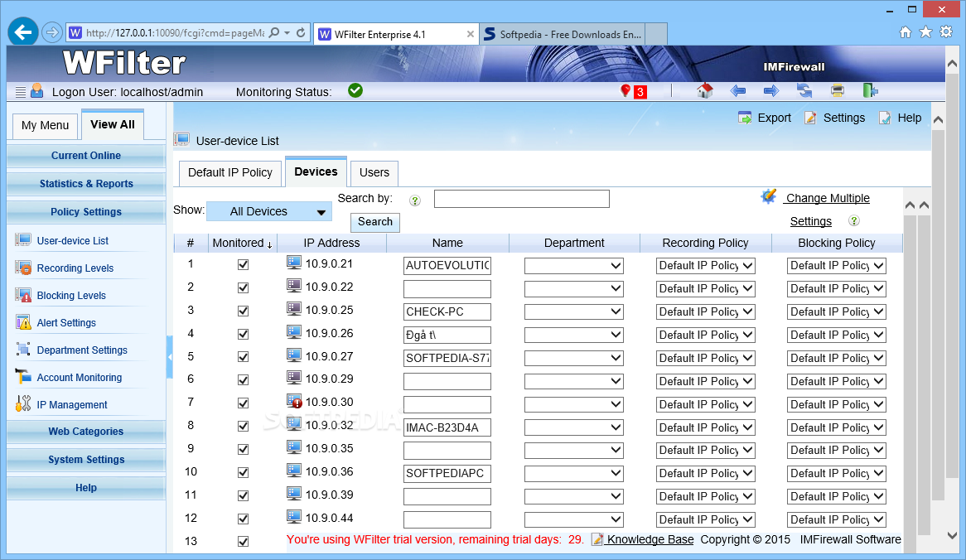
Task: Open Blocking Policy dropdown for 10.9.0.25
Action: click(x=836, y=311)
